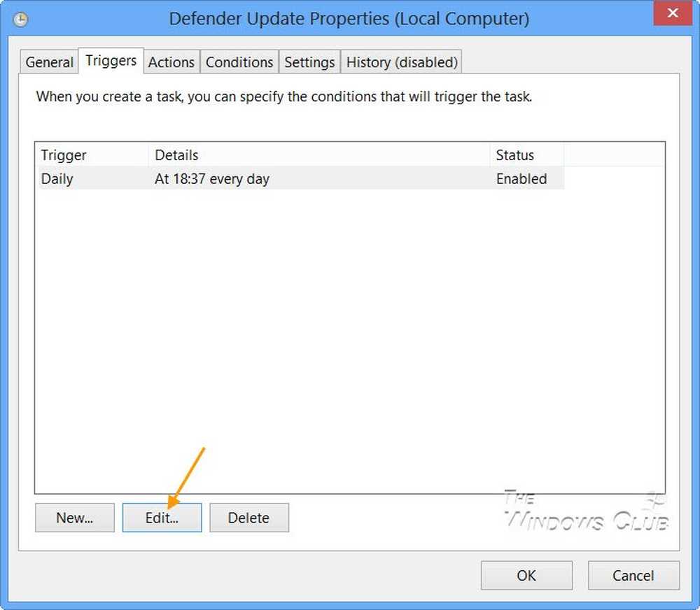Create a trigger with the New... button
Image resolution: width=700 pixels, height=610 pixels.
75,518
